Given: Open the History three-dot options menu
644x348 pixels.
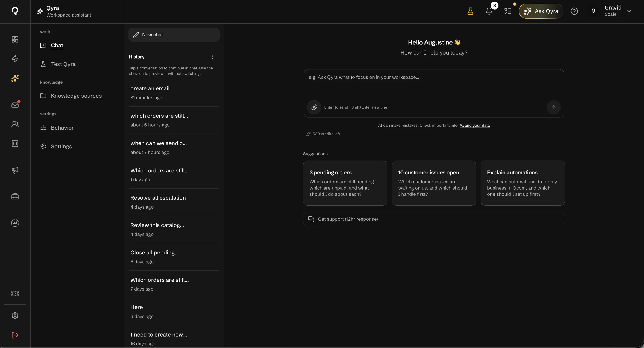Looking at the screenshot, I should 212,57.
